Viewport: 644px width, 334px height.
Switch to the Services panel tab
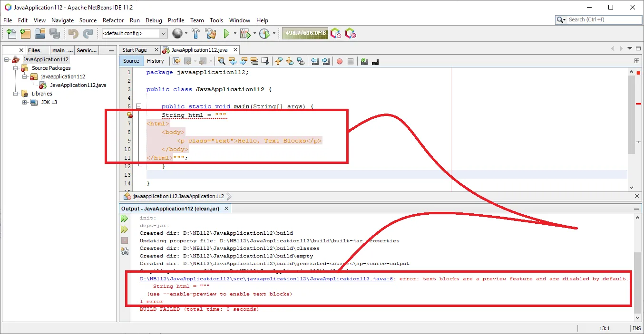pos(87,50)
